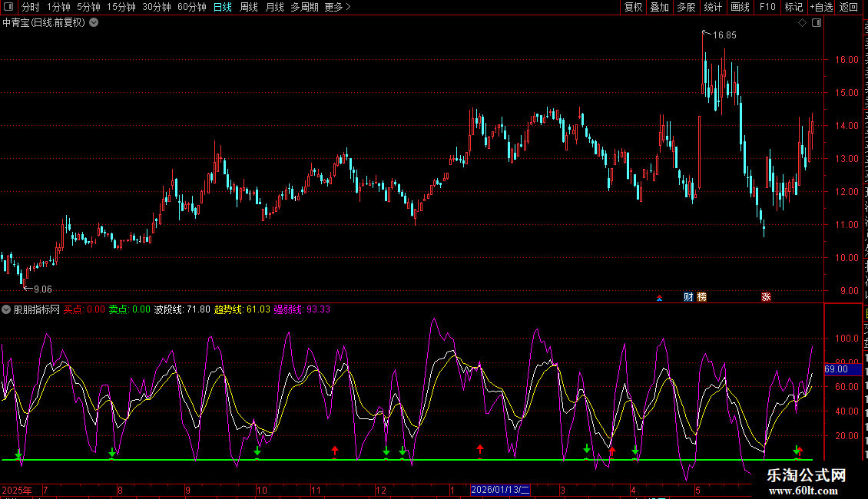Click 返回 to go back
Screen dimensions: 868x499
click(x=849, y=7)
